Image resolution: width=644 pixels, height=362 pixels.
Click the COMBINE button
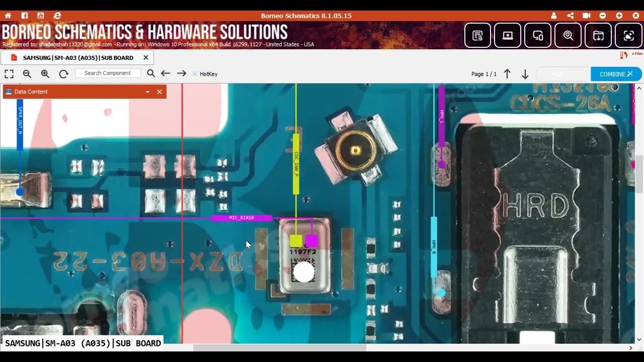click(x=616, y=74)
